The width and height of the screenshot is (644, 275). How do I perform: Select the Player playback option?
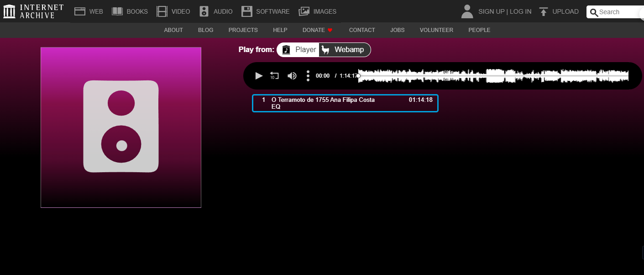299,50
